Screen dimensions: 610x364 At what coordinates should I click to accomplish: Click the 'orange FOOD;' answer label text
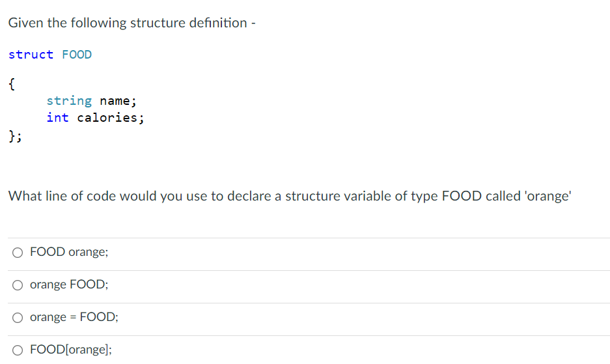click(x=69, y=284)
